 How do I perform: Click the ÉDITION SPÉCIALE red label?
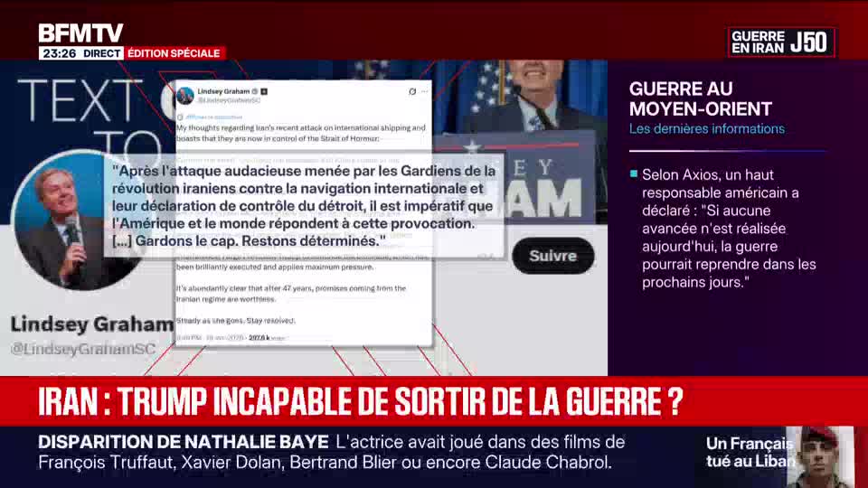click(x=174, y=53)
